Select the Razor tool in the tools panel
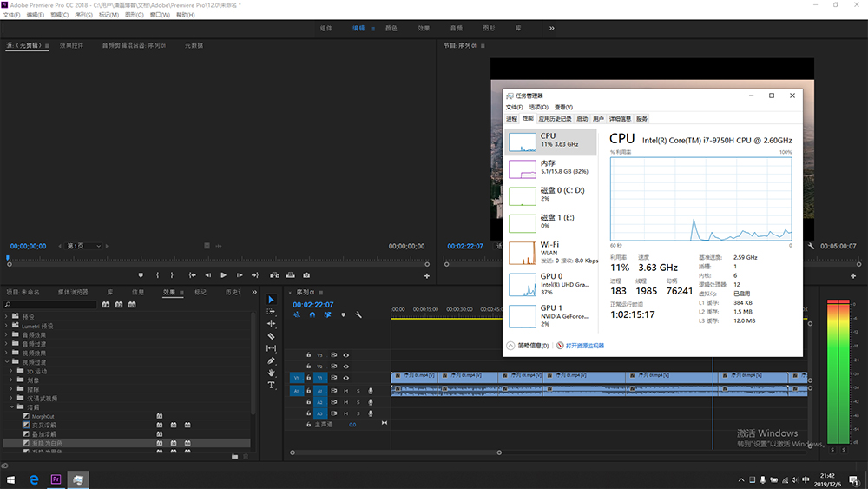868x489 pixels. (x=271, y=336)
